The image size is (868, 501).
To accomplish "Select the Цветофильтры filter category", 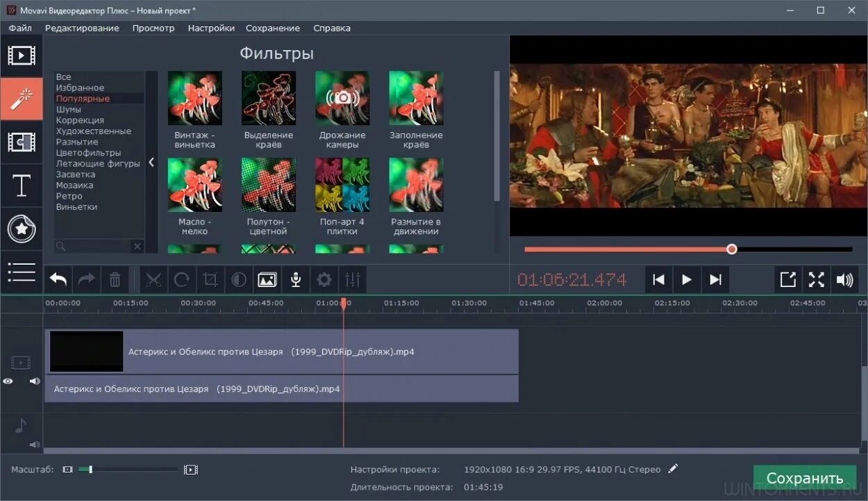I will click(88, 152).
